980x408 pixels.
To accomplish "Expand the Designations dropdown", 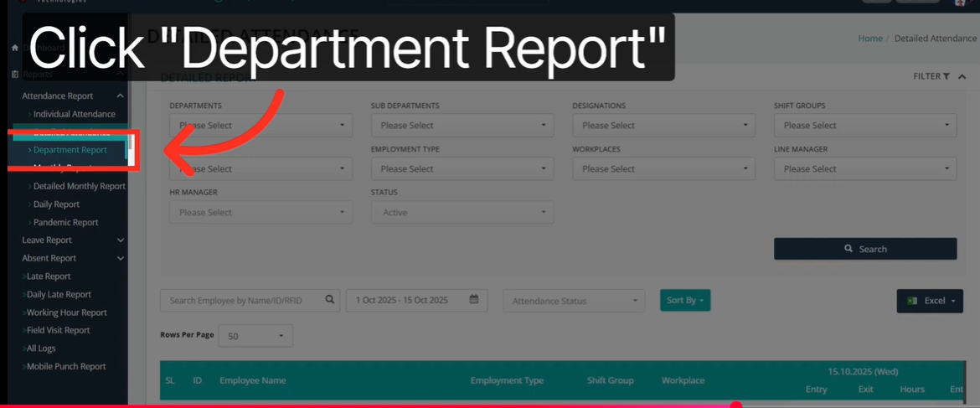I will click(663, 126).
